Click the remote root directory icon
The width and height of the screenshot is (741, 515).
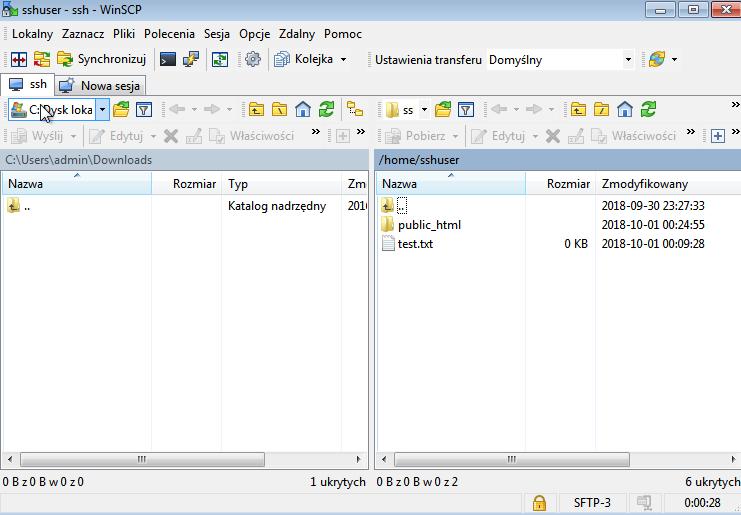[x=602, y=110]
